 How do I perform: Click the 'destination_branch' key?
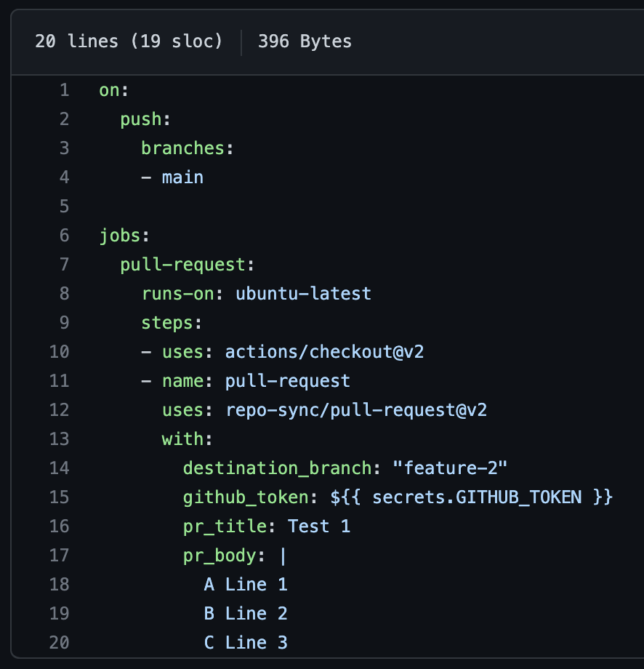coord(277,468)
